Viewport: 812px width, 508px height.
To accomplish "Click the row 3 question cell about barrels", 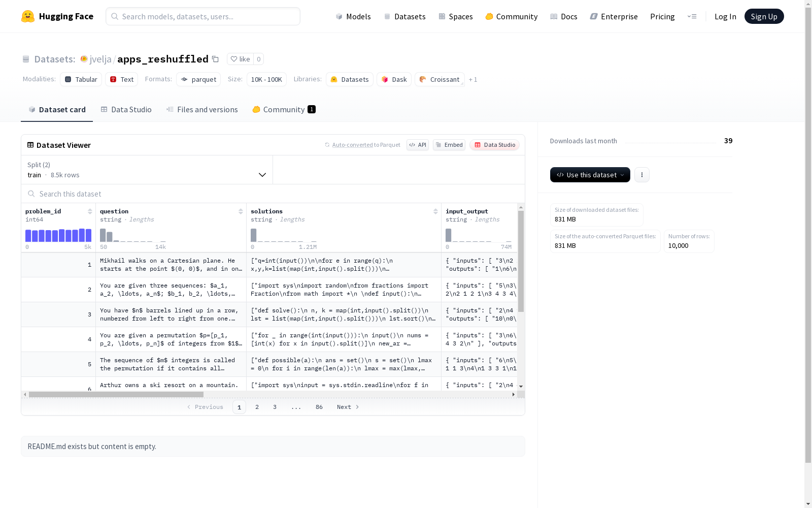I will coord(171,314).
